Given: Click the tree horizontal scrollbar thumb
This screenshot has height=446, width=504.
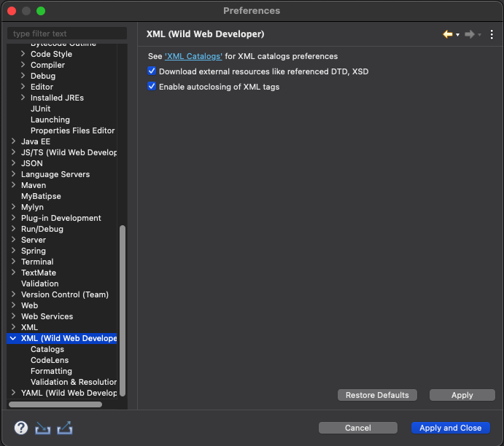Looking at the screenshot, I should coord(55,404).
